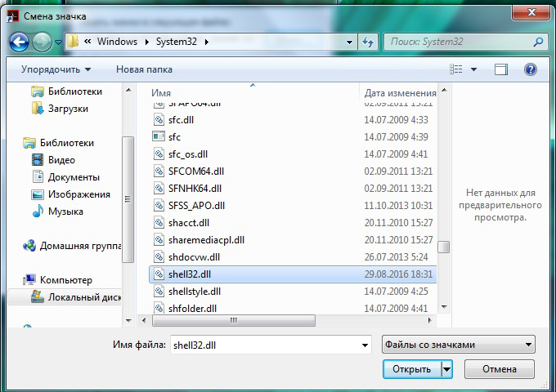Open the Файлы со значками filter dropdown
Screen dimensions: 556x392
458,345
